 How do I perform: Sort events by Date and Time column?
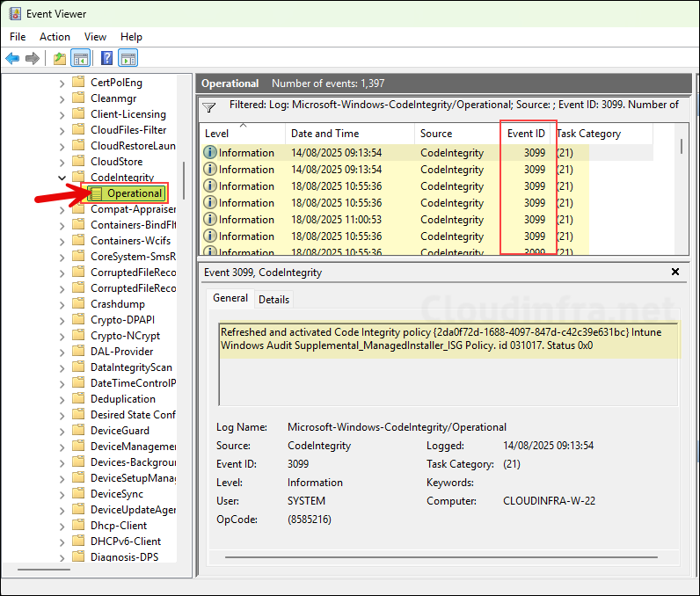[x=324, y=134]
